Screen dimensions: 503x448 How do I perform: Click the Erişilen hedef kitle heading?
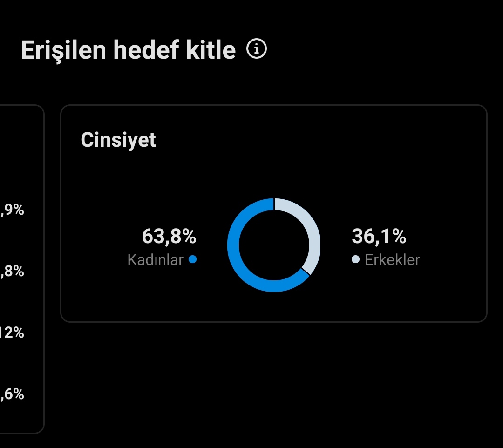(x=129, y=50)
